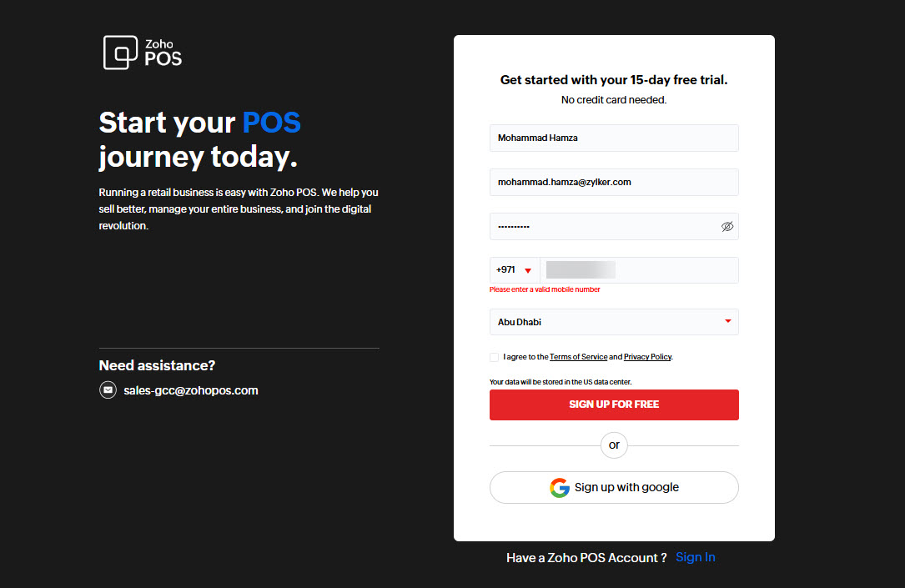Image resolution: width=905 pixels, height=588 pixels.
Task: Follow the Sign In link
Action: click(x=696, y=557)
